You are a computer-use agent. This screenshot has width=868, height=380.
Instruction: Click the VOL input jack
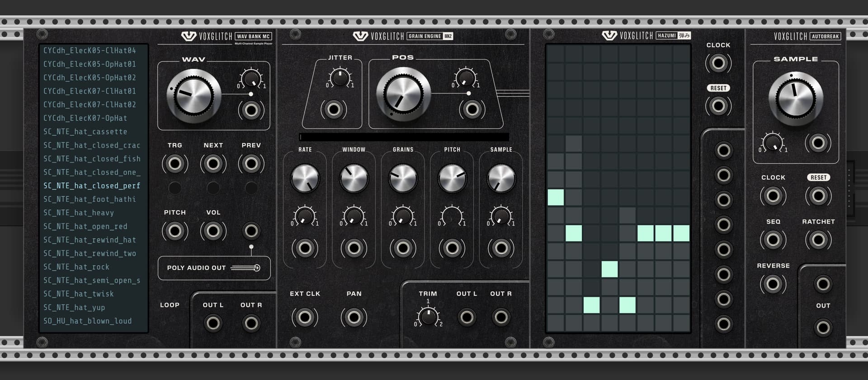pyautogui.click(x=213, y=231)
